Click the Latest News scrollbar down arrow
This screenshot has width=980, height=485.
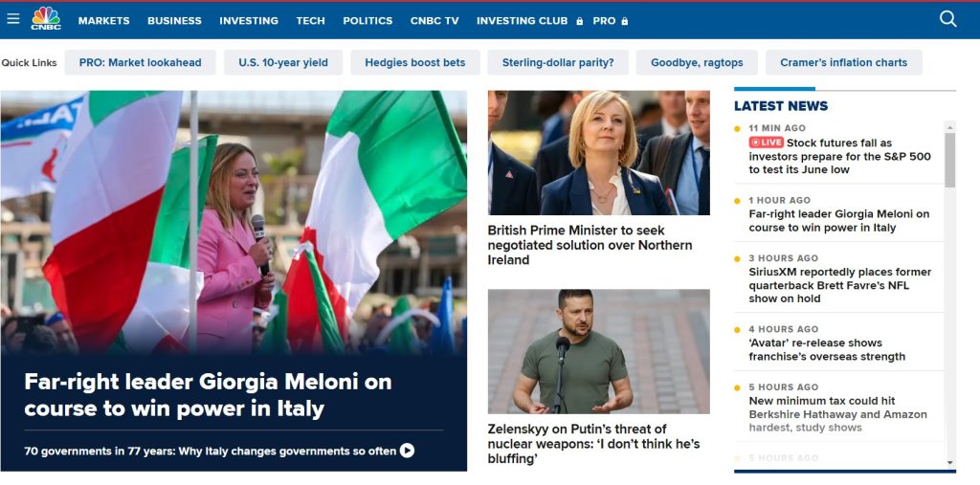click(x=950, y=463)
